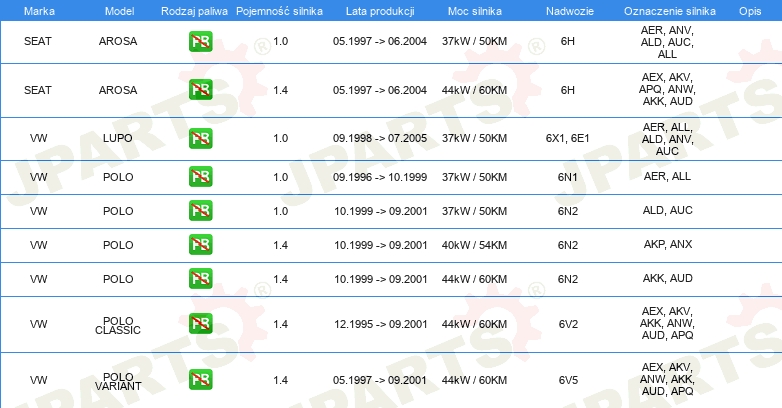Select the LUPO model cell
This screenshot has height=408, width=782.
coord(118,138)
